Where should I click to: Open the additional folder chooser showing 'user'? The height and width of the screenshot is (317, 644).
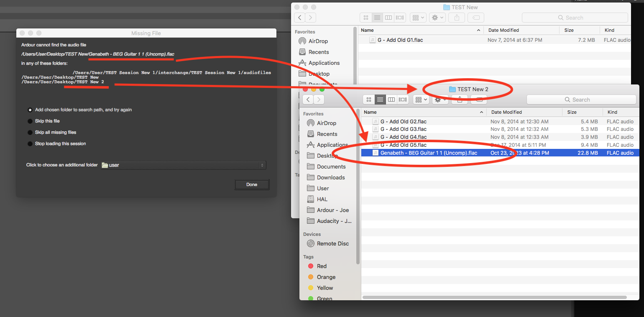pyautogui.click(x=184, y=165)
